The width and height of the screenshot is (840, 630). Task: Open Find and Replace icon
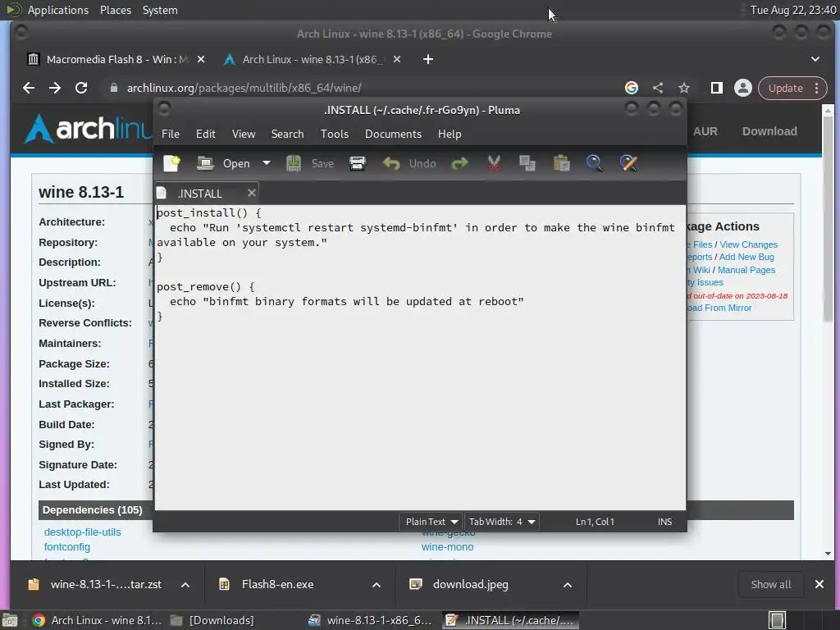(x=628, y=163)
